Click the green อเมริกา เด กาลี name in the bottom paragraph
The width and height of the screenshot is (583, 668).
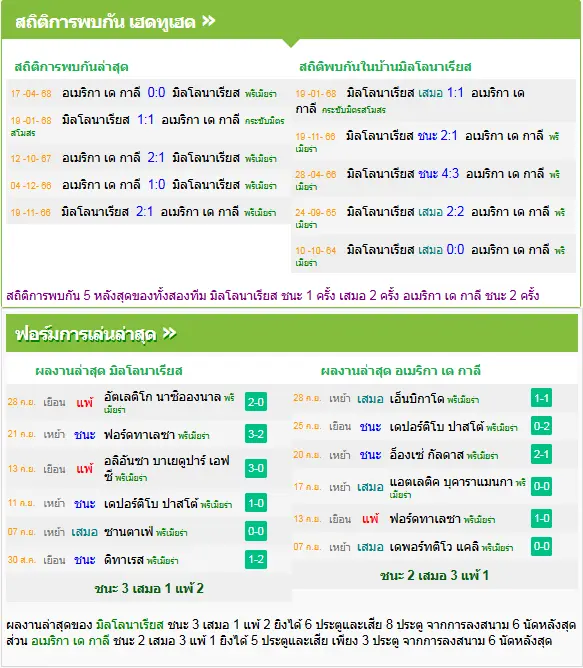point(70,640)
